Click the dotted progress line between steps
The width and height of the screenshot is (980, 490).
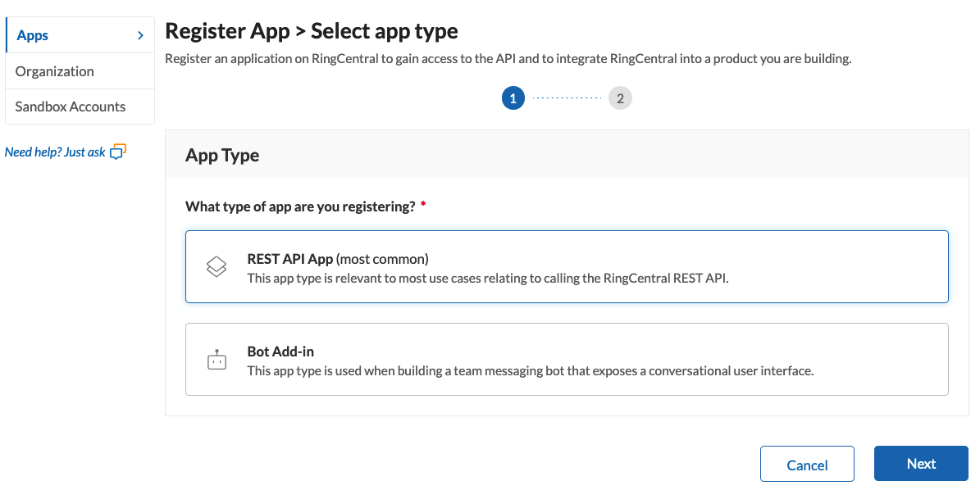566,98
